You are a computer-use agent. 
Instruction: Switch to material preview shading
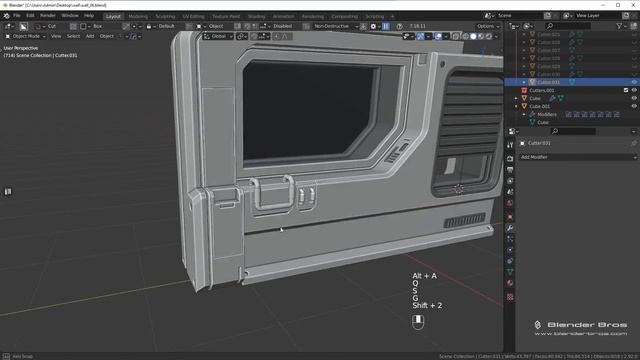pyautogui.click(x=481, y=36)
